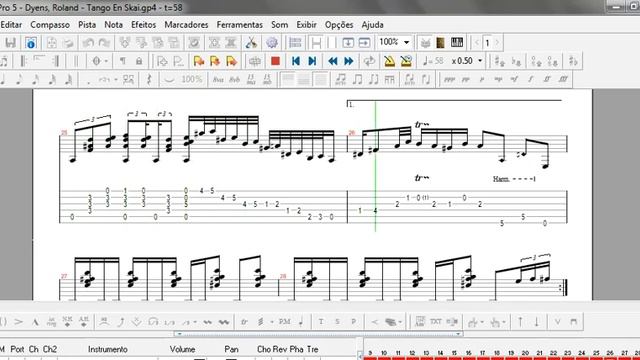The height and width of the screenshot is (360, 640).
Task: Jump to first bar button
Action: (296, 61)
